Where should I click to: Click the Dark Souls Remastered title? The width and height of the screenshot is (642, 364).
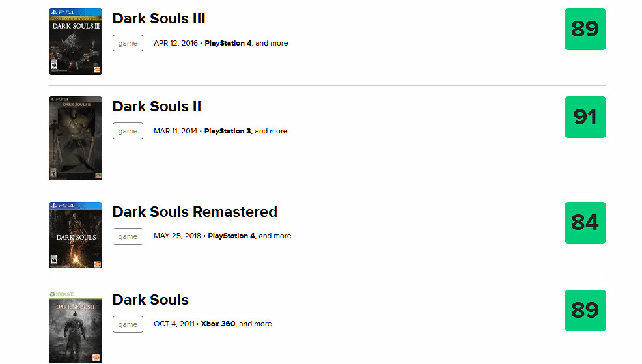(x=195, y=212)
